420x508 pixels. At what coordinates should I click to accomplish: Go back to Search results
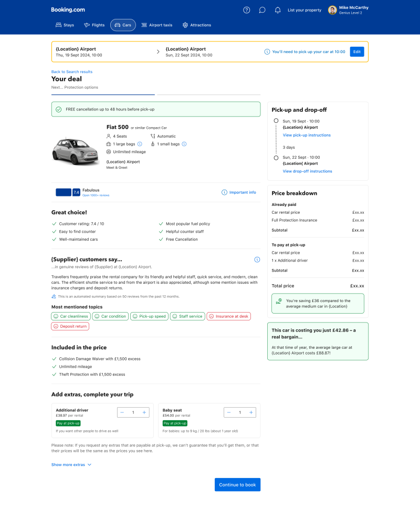[72, 71]
